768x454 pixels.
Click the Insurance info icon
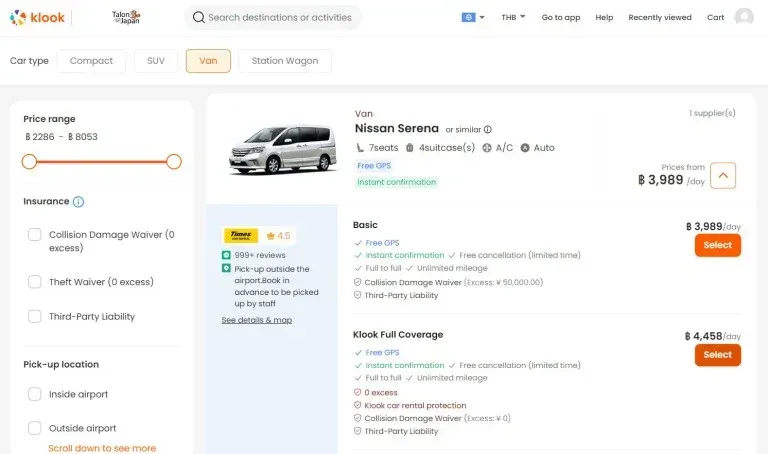click(x=78, y=202)
